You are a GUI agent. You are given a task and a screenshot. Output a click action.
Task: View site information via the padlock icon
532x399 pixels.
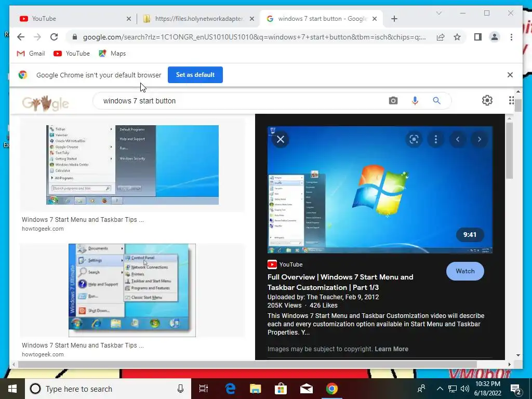point(75,37)
